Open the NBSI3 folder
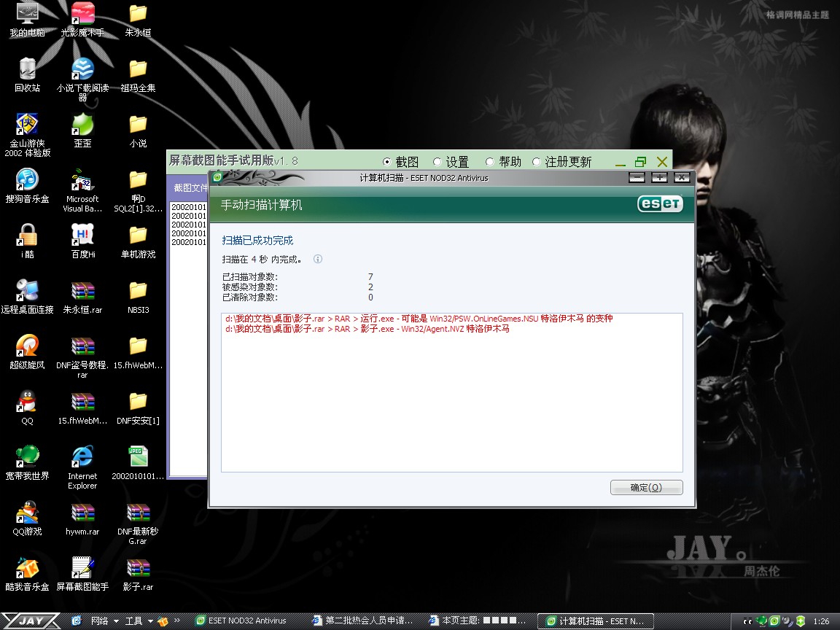The image size is (840, 630). pyautogui.click(x=139, y=297)
